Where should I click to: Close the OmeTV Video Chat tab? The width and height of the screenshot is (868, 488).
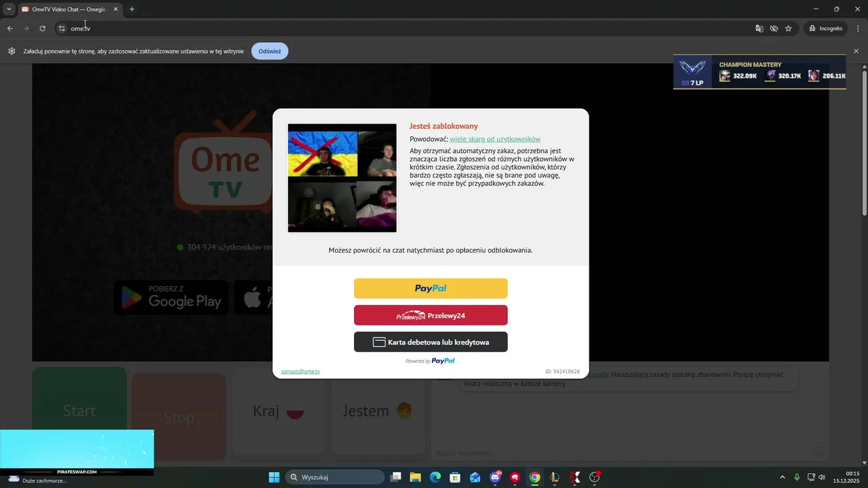click(x=115, y=9)
